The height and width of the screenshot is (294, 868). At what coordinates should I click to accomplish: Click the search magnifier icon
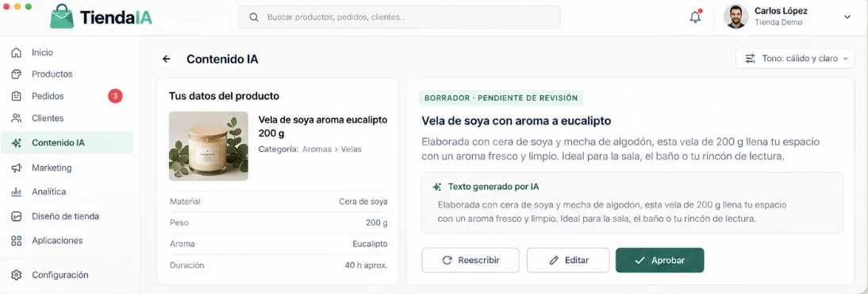pyautogui.click(x=254, y=17)
